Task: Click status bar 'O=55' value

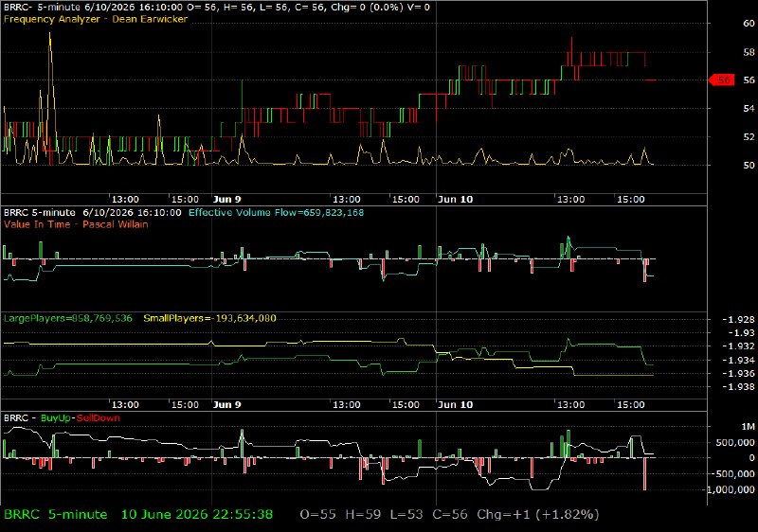Action: [x=318, y=515]
